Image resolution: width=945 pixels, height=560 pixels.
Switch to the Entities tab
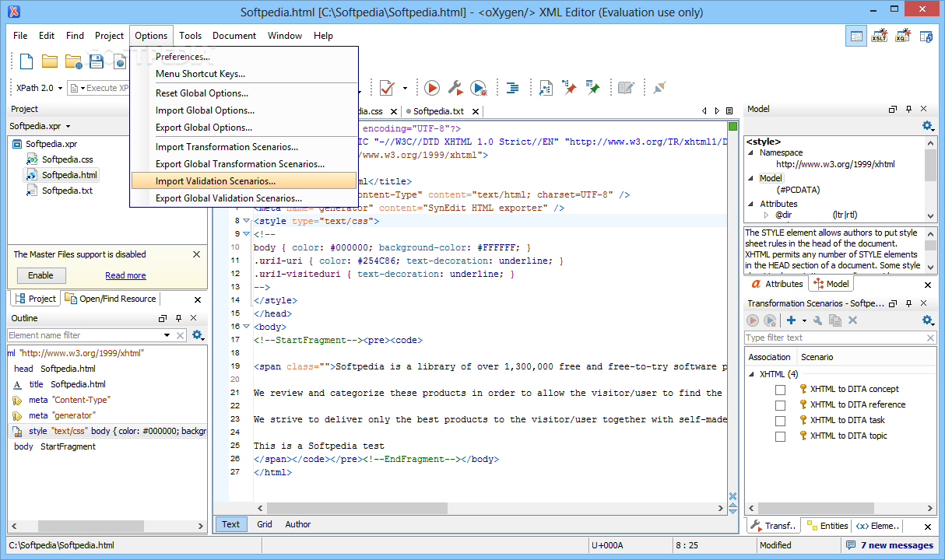pyautogui.click(x=827, y=526)
